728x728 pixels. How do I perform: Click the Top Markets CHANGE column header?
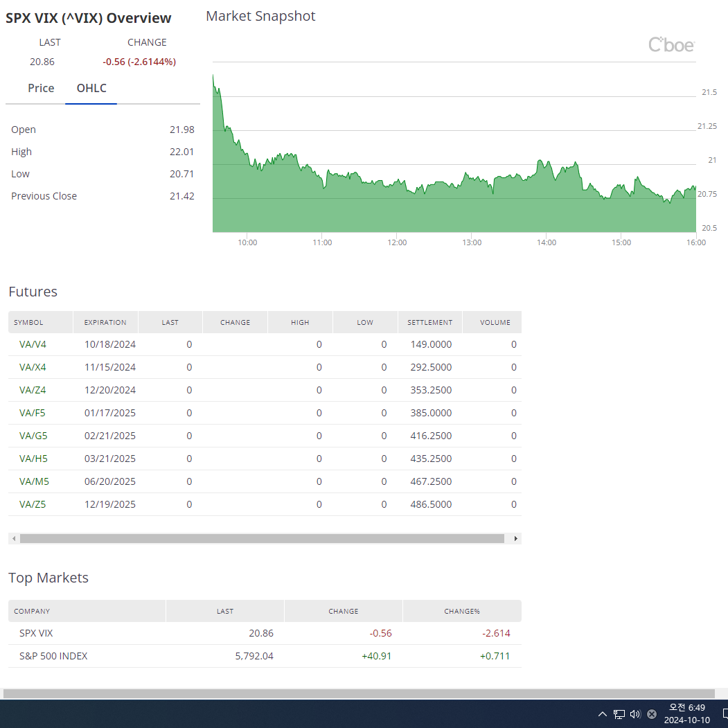344,611
